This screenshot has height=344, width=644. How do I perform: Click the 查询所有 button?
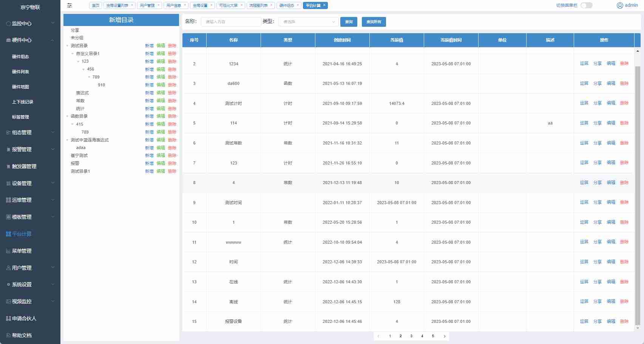pos(374,22)
